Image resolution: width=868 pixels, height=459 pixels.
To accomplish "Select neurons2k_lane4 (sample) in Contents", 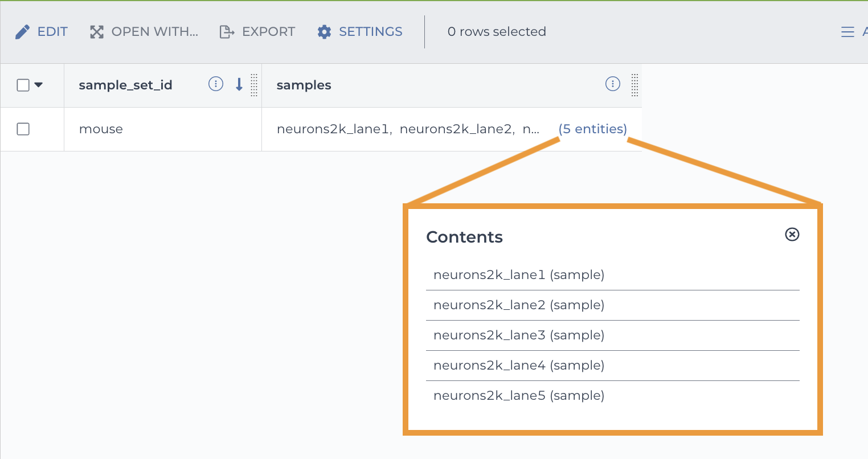I will coord(519,366).
